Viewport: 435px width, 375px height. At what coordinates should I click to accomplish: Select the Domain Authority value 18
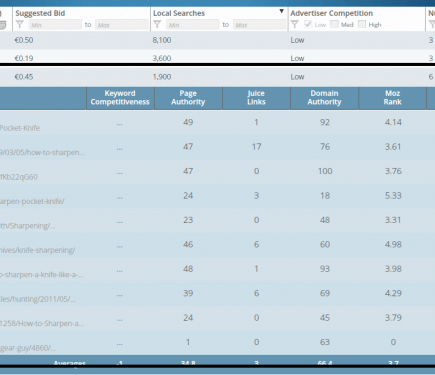click(x=325, y=196)
